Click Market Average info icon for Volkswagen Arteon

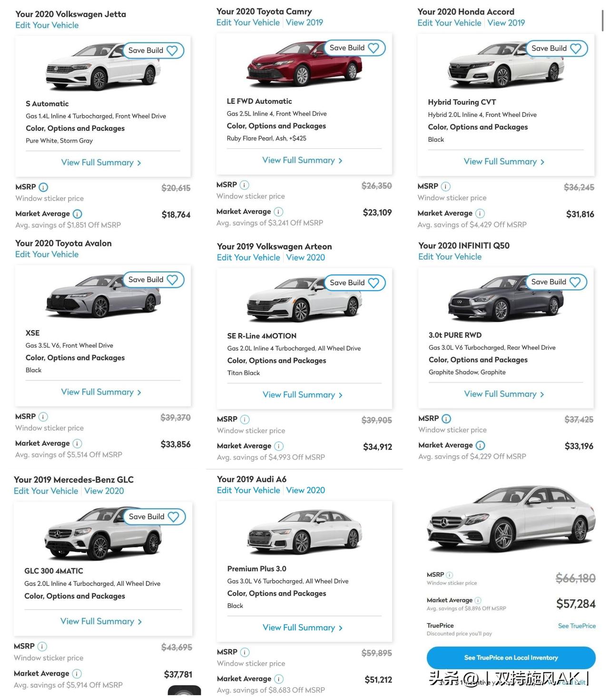[x=279, y=446]
